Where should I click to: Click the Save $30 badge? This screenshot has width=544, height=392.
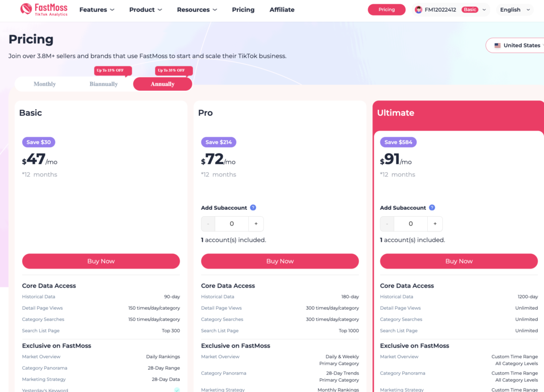[38, 142]
